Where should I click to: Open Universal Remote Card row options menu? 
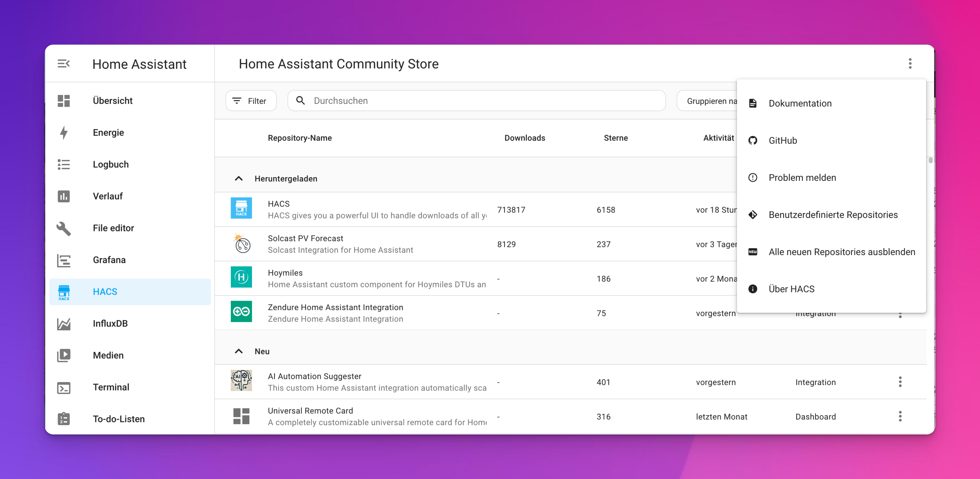pos(900,416)
